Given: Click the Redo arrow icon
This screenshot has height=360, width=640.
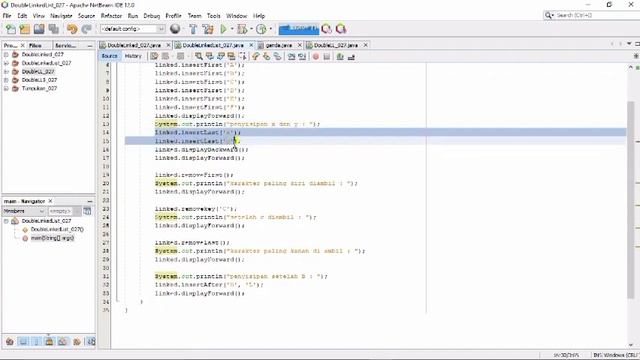Looking at the screenshot, I should point(87,29).
